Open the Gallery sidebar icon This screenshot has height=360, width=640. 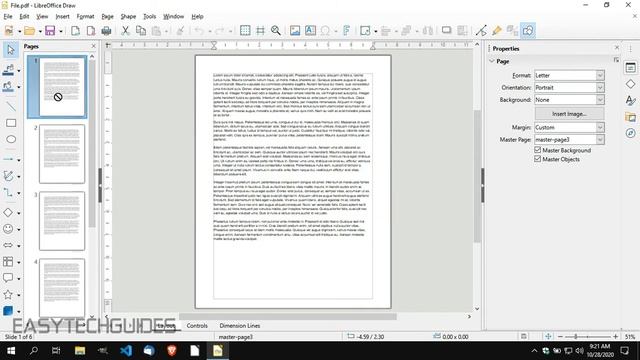point(631,117)
